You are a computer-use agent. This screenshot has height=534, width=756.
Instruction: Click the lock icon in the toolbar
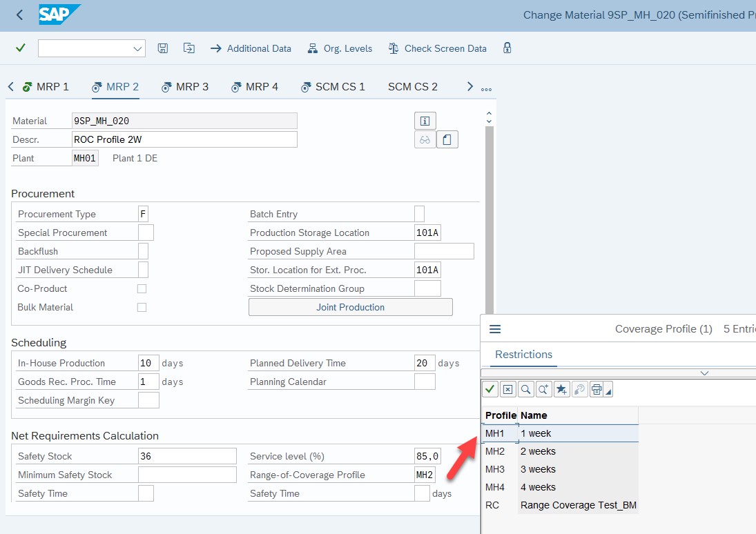coord(507,48)
